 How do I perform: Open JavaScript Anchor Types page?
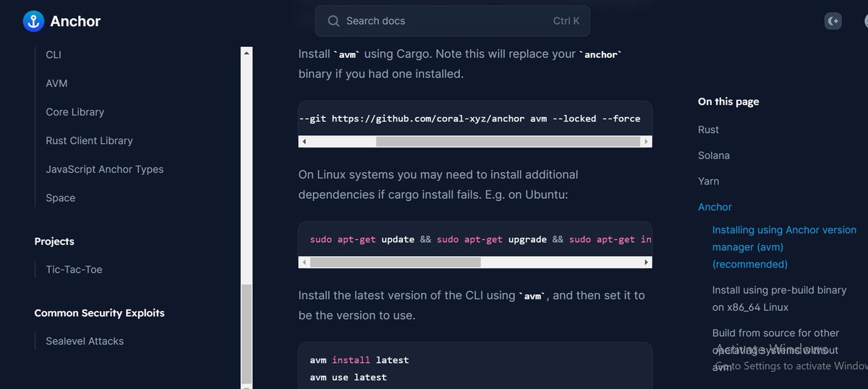pos(104,169)
